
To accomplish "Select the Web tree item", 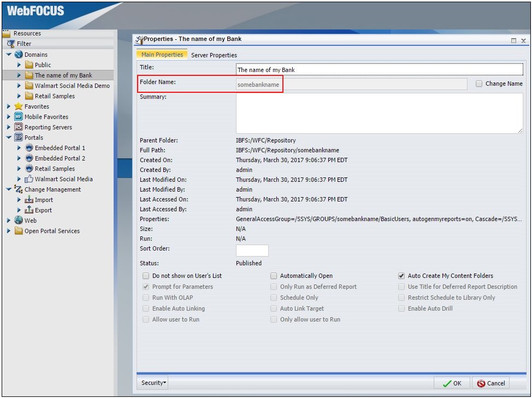I will click(30, 221).
